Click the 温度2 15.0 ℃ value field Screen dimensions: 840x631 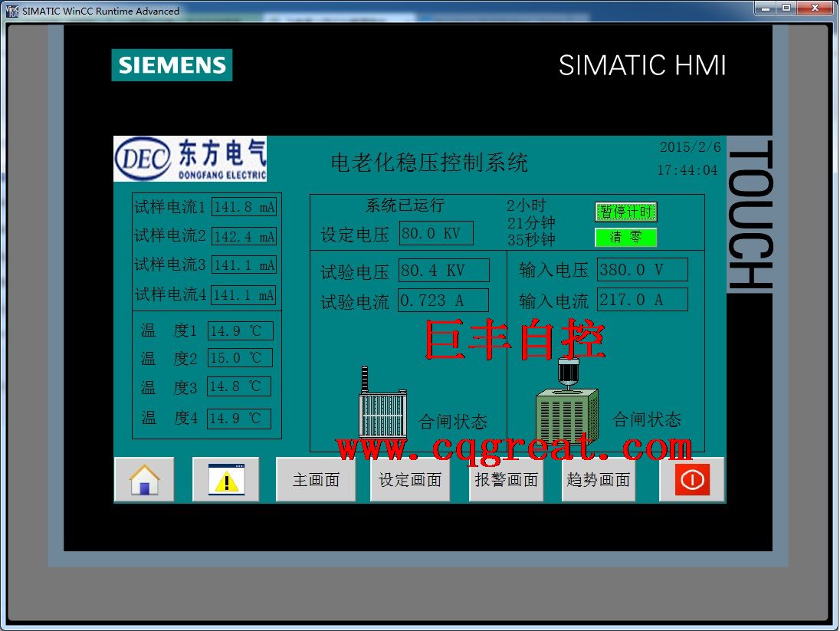pos(240,358)
